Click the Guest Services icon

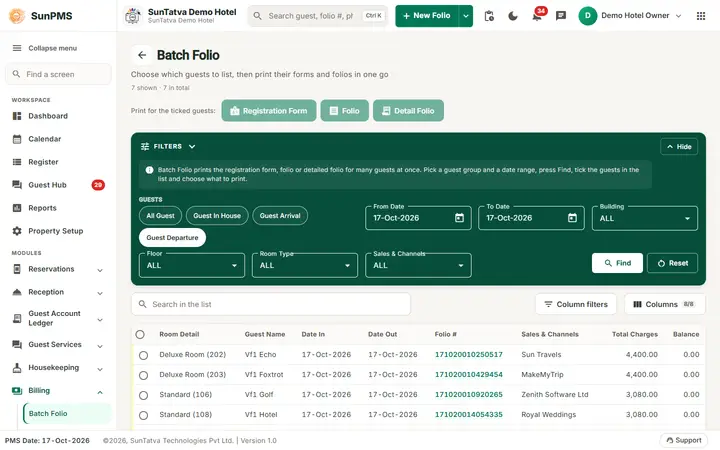click(17, 344)
